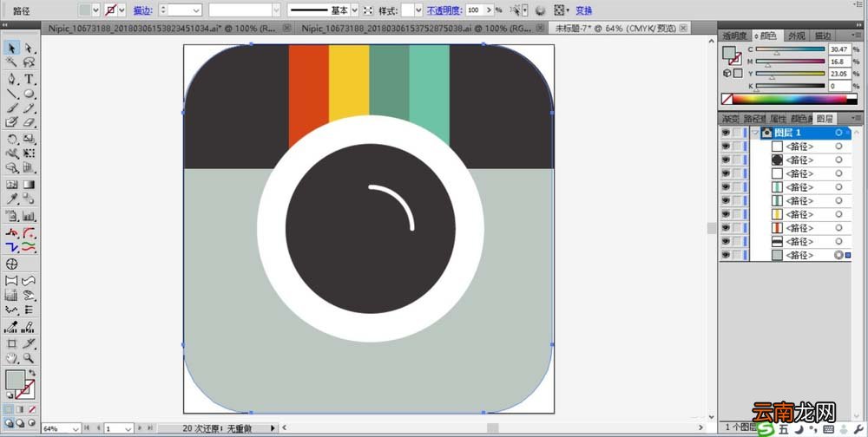Open the 基本 brush definition dropdown
The height and width of the screenshot is (437, 868).
(x=355, y=10)
